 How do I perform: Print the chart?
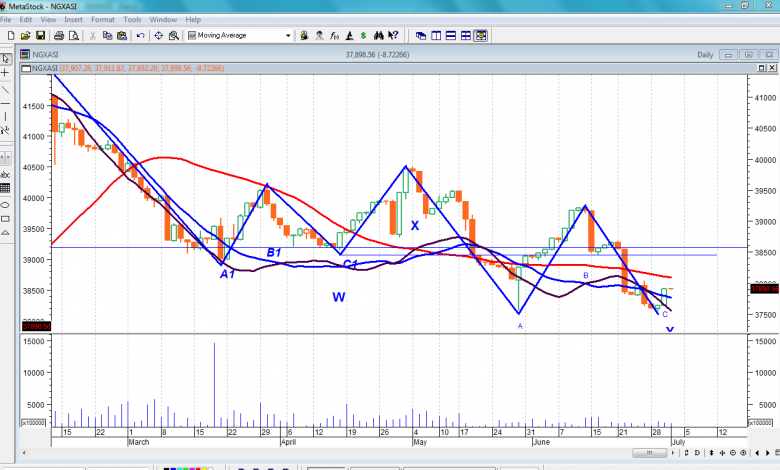tap(59, 35)
